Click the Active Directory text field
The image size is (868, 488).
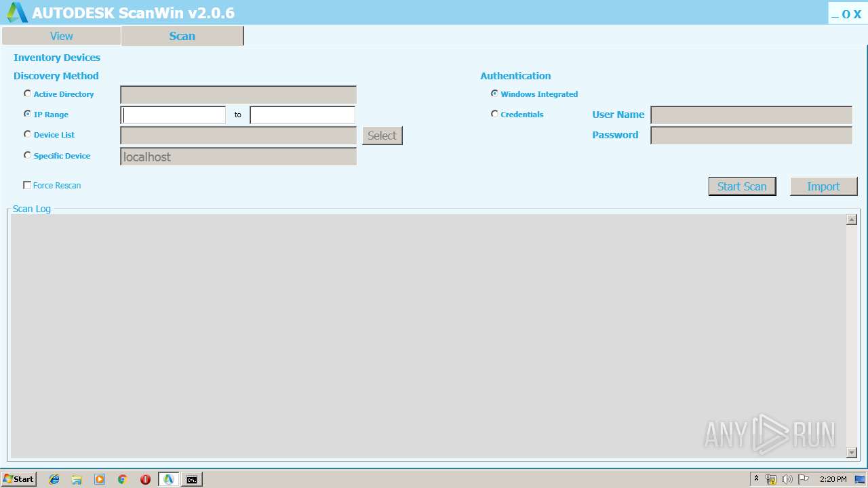point(238,95)
